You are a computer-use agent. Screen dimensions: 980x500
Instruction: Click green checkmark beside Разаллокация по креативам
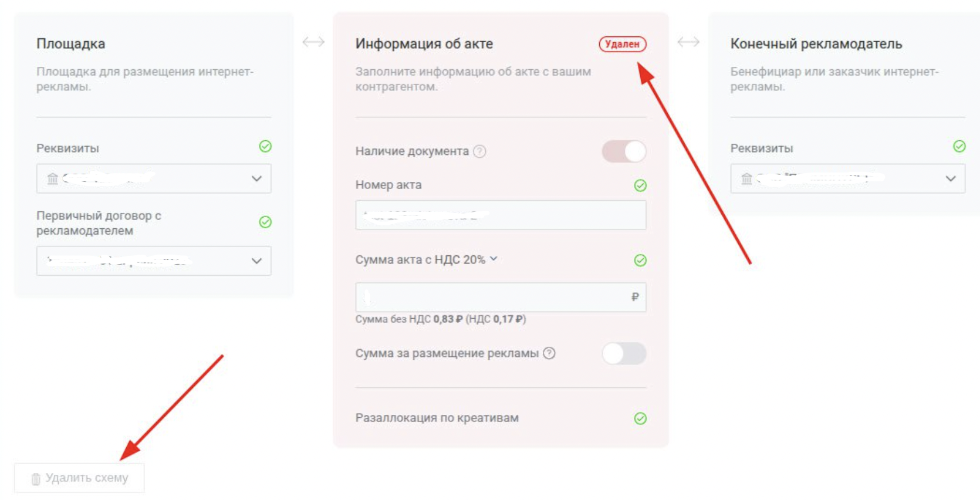[640, 418]
